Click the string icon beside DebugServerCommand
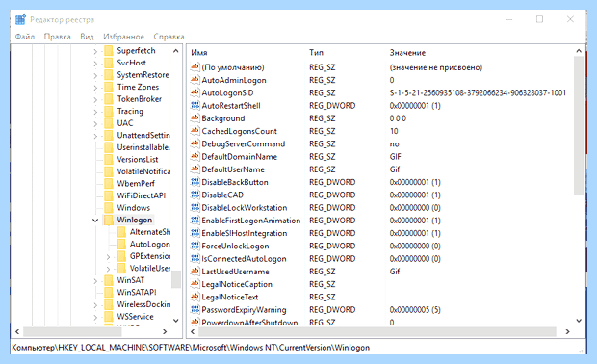 (195, 143)
